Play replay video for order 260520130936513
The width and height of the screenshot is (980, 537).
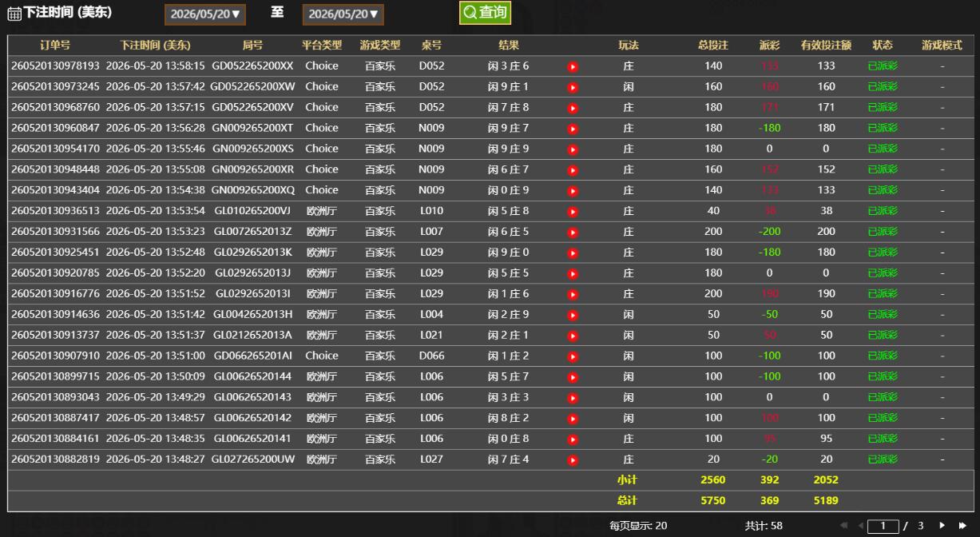573,212
